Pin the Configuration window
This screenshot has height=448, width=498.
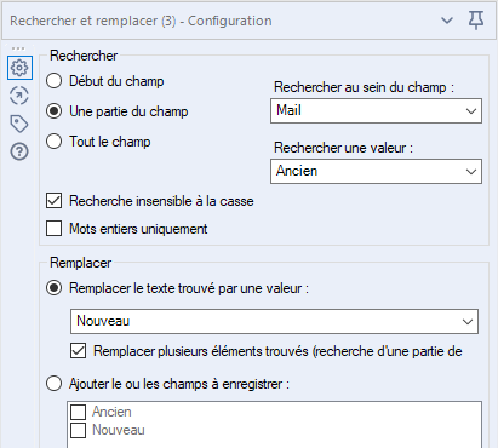click(x=476, y=21)
